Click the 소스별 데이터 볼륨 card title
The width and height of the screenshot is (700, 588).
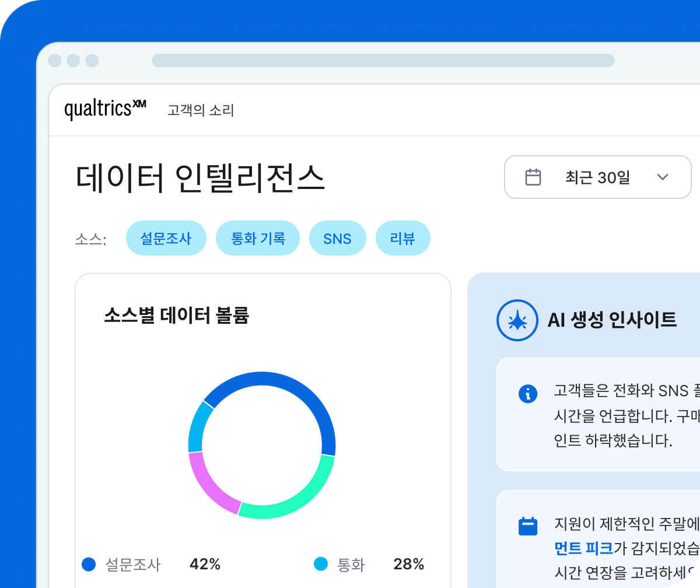pos(176,316)
